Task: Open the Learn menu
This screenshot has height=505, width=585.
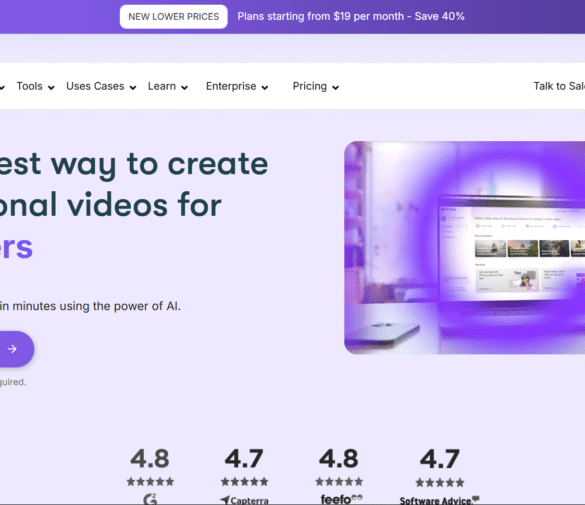Action: 162,86
